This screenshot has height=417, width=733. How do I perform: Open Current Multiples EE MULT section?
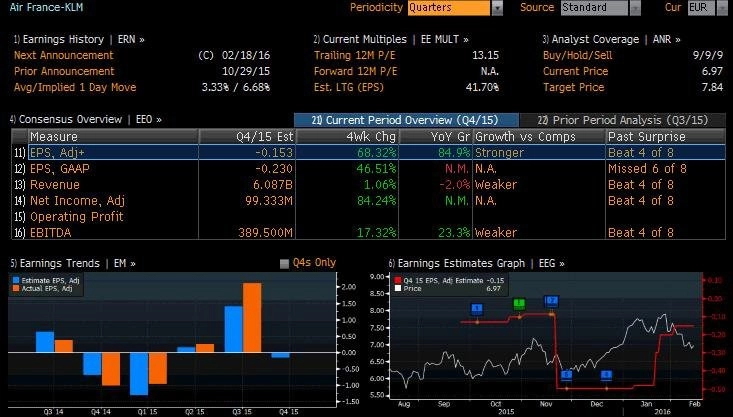coord(391,39)
